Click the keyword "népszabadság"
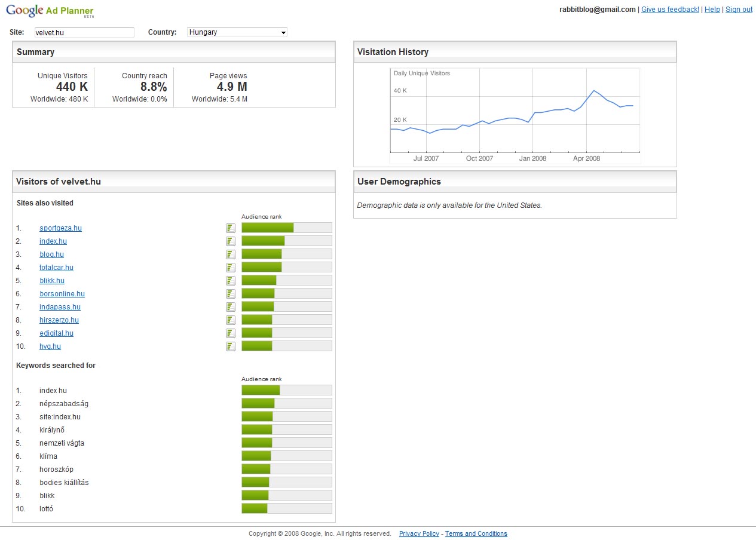This screenshot has height=540, width=756. (x=64, y=404)
